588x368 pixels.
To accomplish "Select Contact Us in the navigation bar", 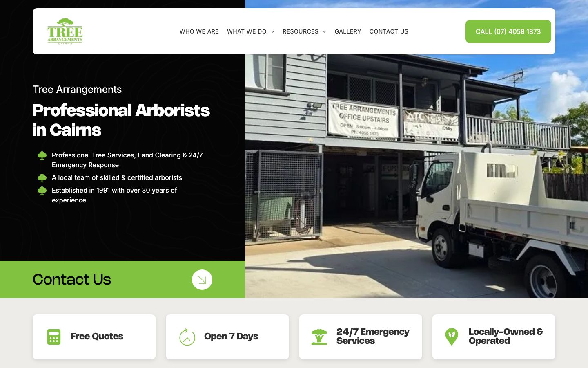I will (389, 31).
